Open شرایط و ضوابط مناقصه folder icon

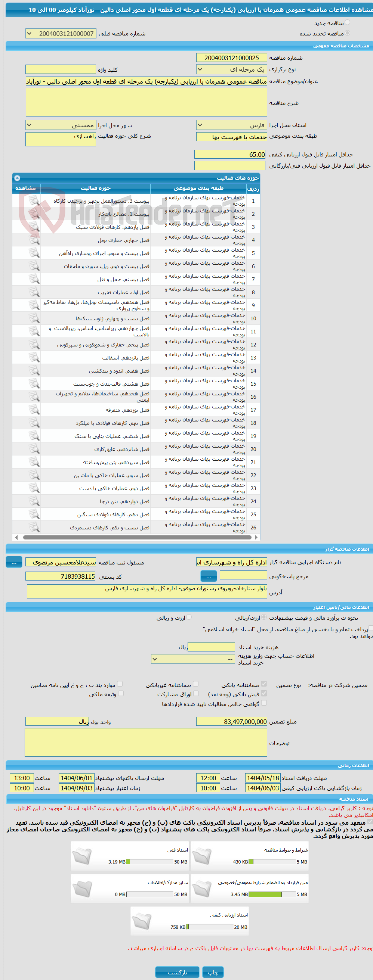(201, 856)
